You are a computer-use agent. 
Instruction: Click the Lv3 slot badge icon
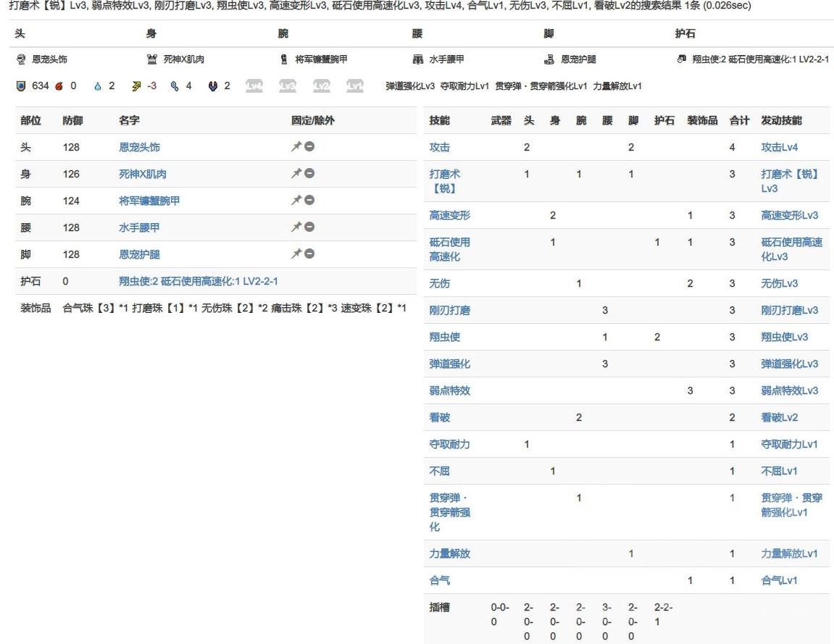click(x=288, y=86)
